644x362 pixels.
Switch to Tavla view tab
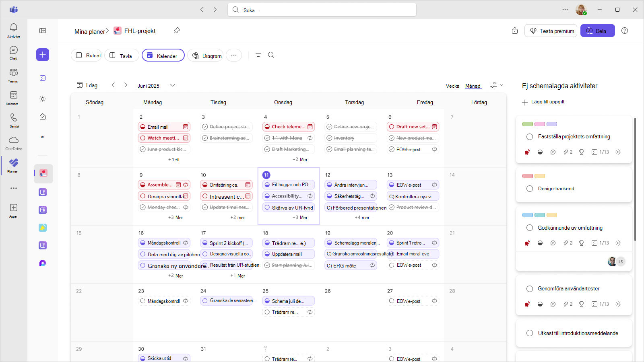pos(122,55)
